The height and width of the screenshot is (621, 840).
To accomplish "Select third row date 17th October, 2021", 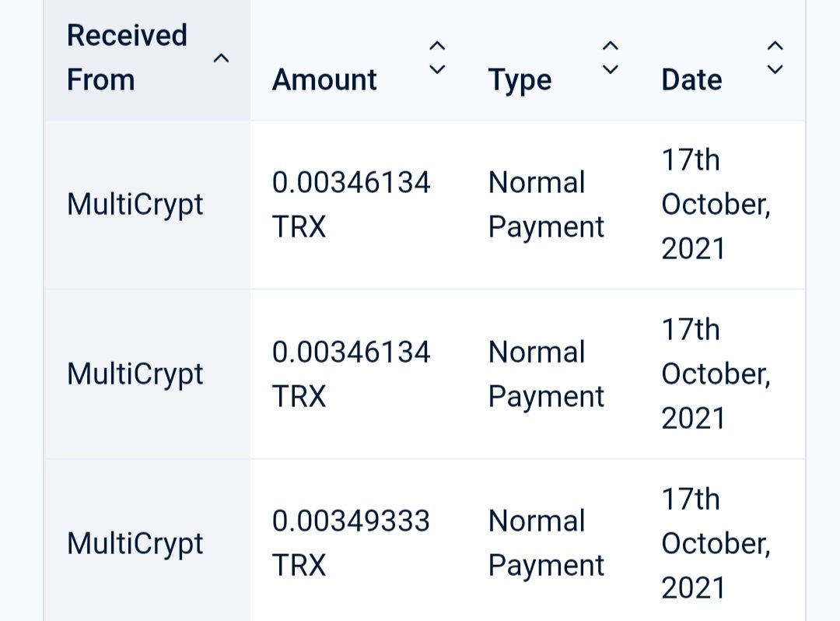I will tap(716, 543).
